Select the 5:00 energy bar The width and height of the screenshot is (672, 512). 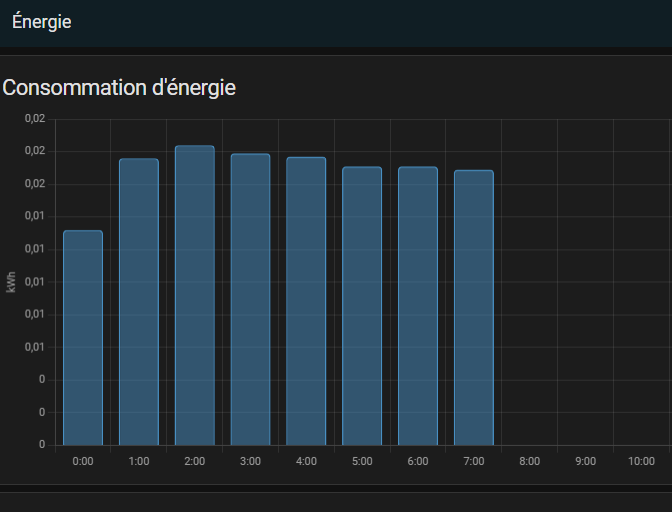(x=362, y=305)
